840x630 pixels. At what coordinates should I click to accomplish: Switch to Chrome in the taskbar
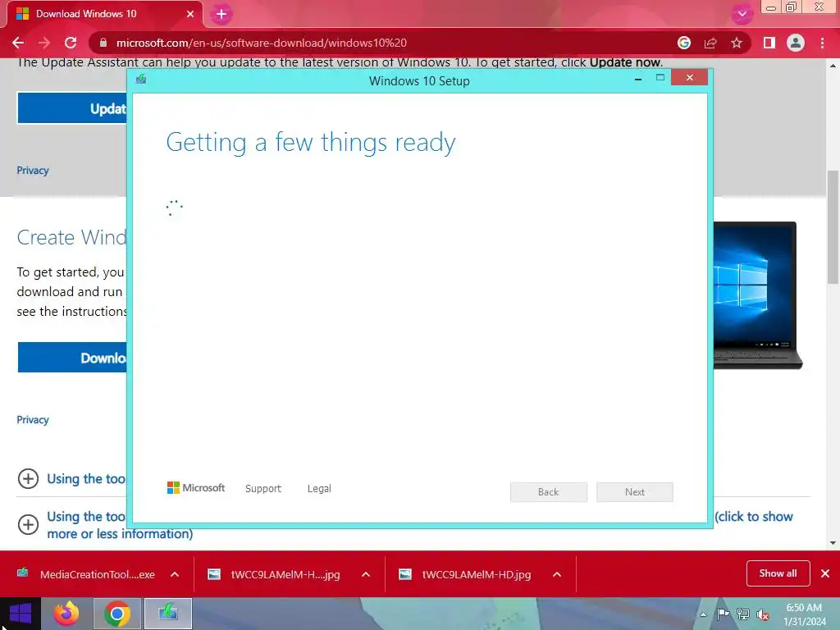[116, 614]
